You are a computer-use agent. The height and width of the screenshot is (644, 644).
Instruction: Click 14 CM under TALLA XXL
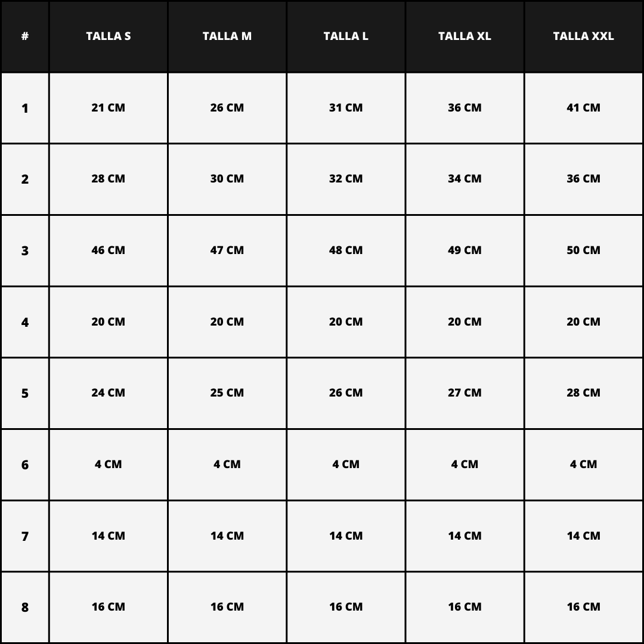click(583, 536)
